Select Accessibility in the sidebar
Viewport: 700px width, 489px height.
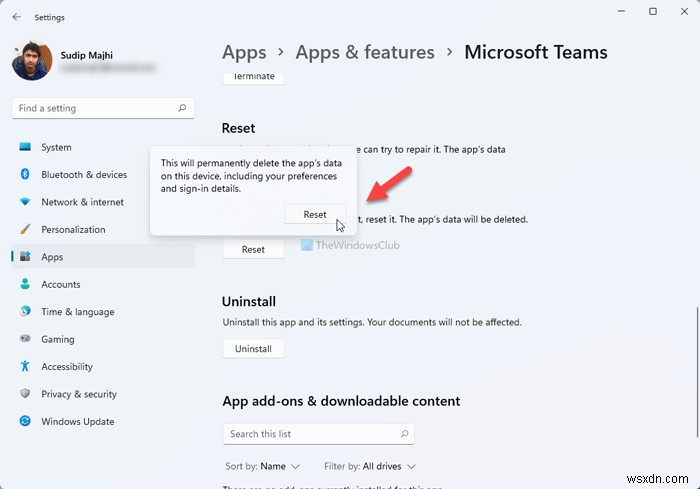[103, 366]
